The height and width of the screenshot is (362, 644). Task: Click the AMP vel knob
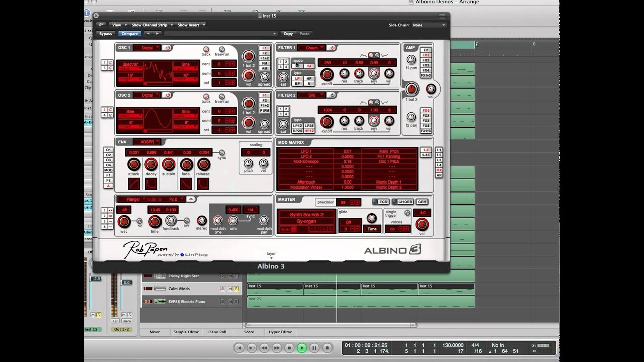431,89
